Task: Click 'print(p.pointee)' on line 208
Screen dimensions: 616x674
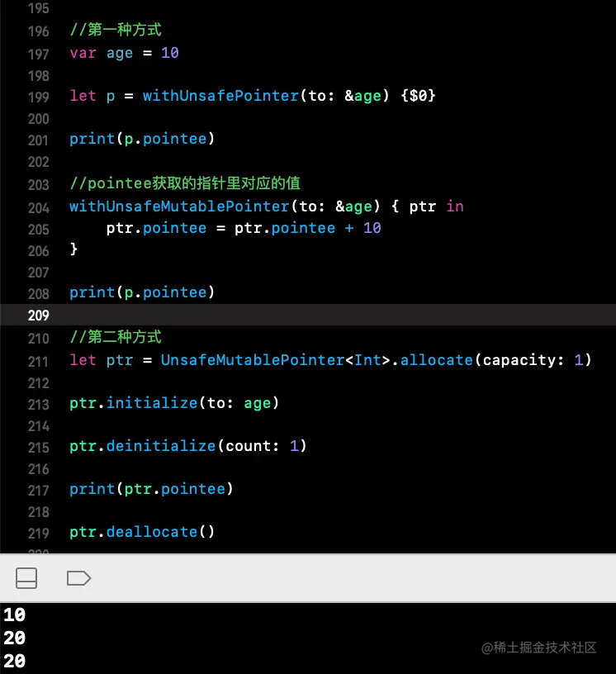Action: click(x=142, y=292)
